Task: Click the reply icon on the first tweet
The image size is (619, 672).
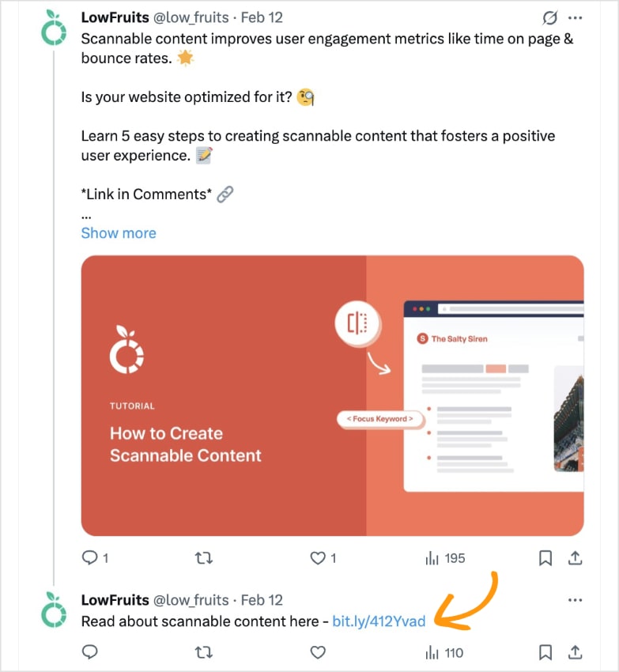Action: (x=89, y=557)
